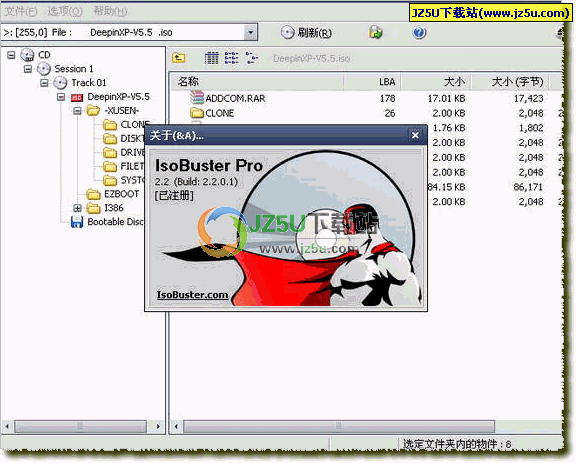Open the drive selection dropdown arrow
The height and width of the screenshot is (463, 576).
251,33
